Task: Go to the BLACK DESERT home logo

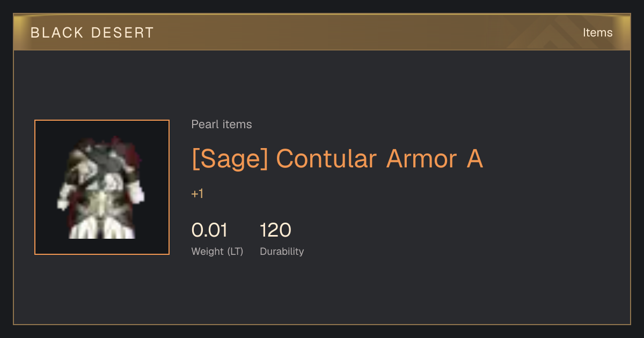Action: tap(92, 33)
